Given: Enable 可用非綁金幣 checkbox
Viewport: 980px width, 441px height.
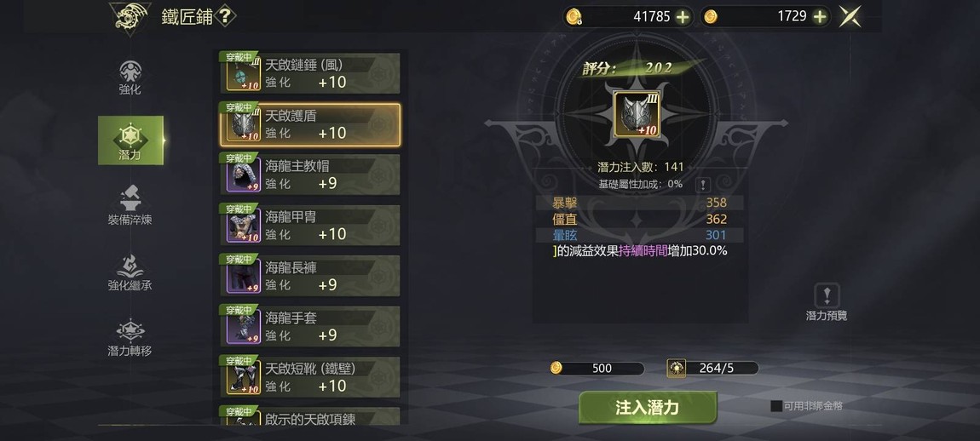Looking at the screenshot, I should coord(776,406).
